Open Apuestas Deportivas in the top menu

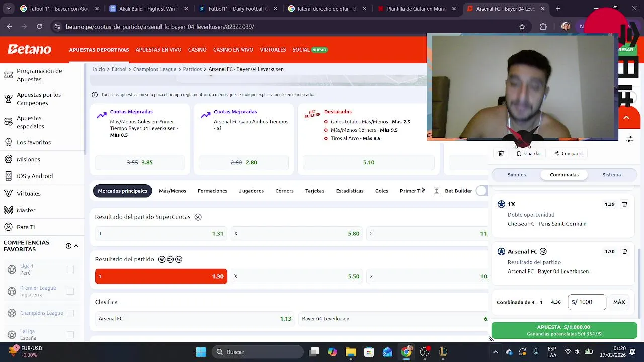[99, 50]
